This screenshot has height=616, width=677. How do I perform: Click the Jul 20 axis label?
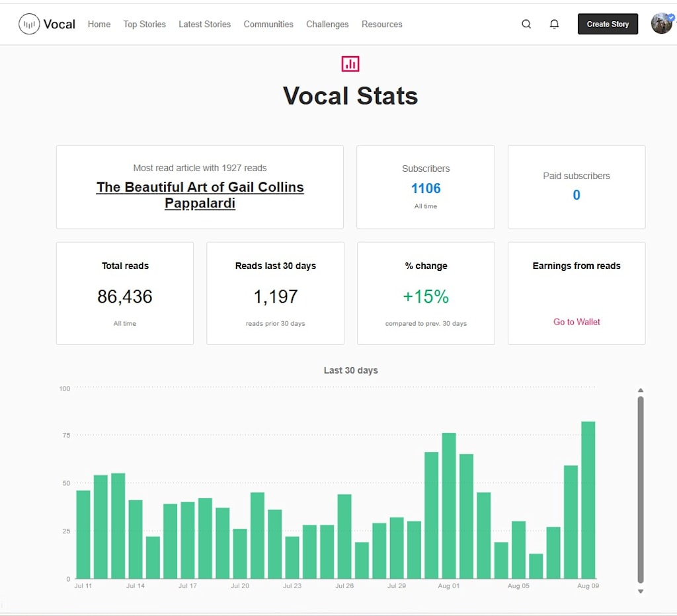(239, 586)
